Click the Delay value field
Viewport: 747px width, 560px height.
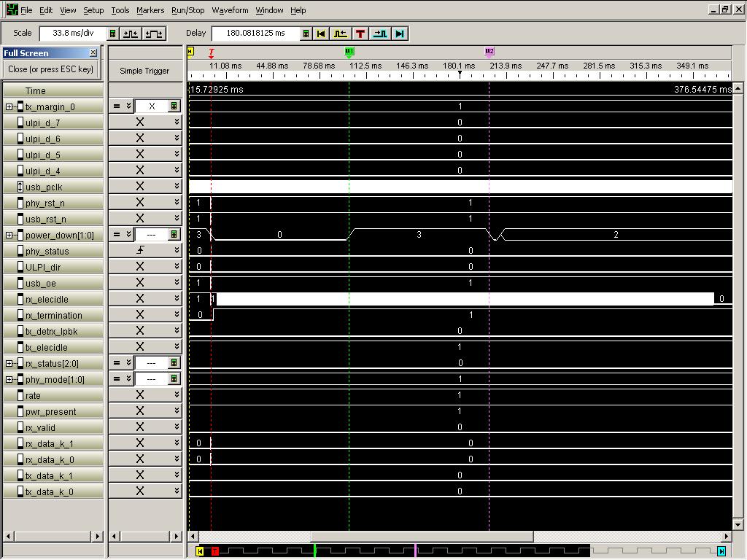(256, 34)
